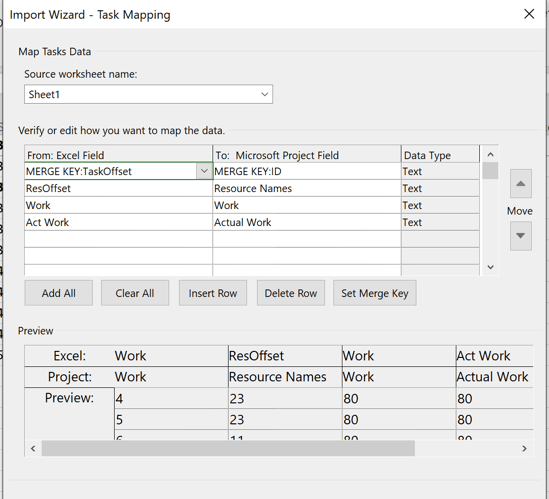Click the Data Type column header

click(x=440, y=154)
